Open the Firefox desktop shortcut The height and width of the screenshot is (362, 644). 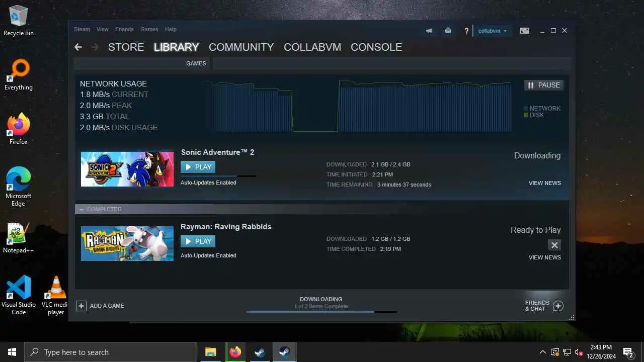[x=19, y=129]
